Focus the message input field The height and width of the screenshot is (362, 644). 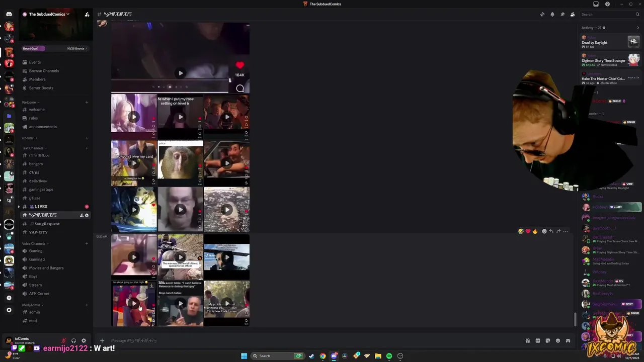(x=314, y=340)
